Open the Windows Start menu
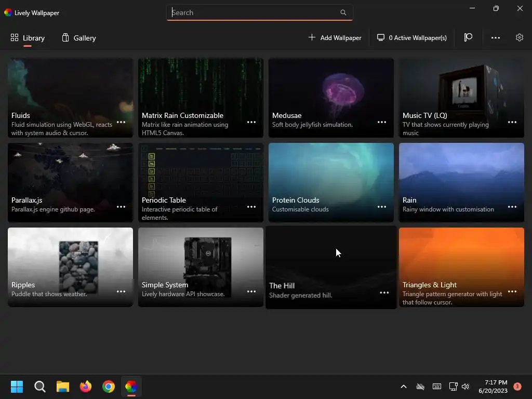 17,387
